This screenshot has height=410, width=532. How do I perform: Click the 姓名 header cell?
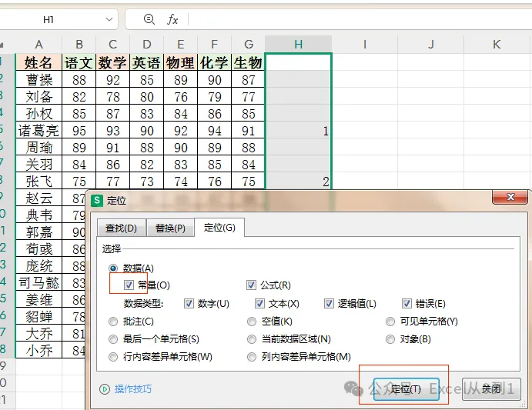38,62
